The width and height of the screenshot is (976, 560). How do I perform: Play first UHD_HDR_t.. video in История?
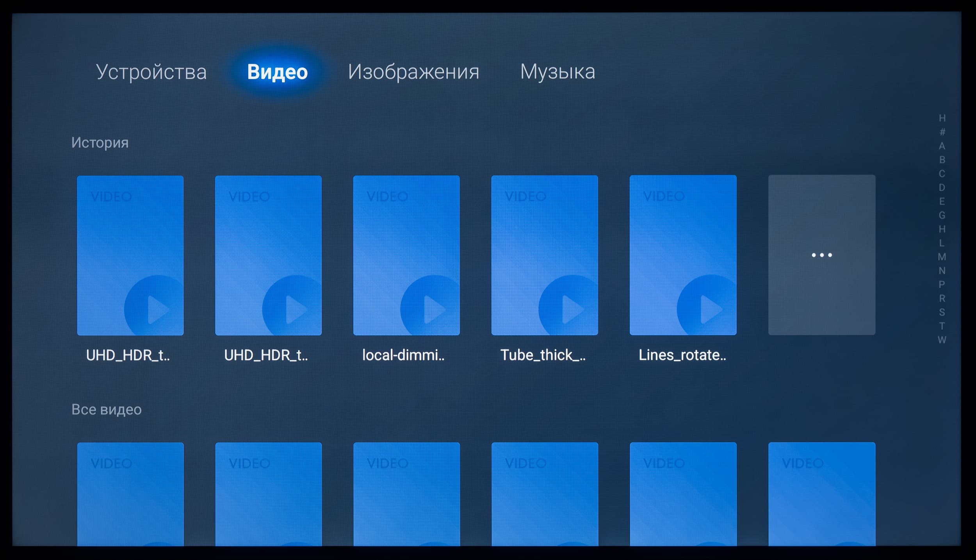coord(130,255)
